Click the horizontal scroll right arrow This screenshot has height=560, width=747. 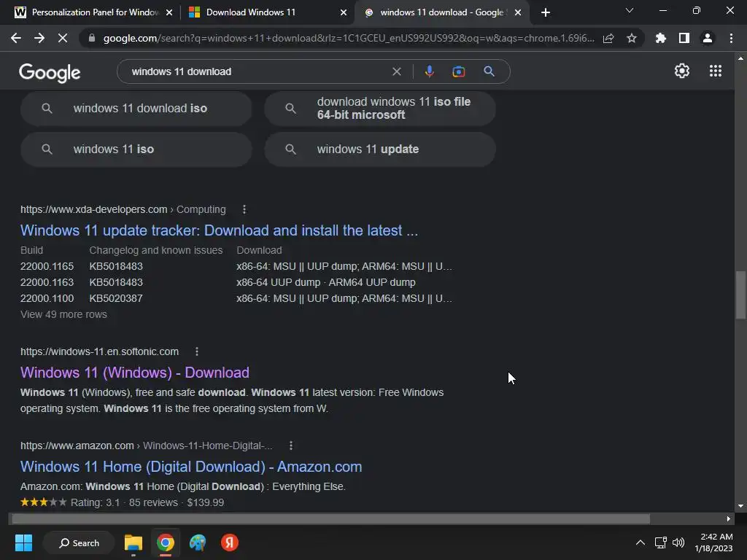pyautogui.click(x=728, y=518)
